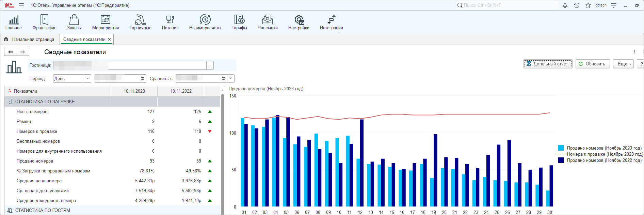Clear the Сравнить с date field

pyautogui.click(x=231, y=78)
